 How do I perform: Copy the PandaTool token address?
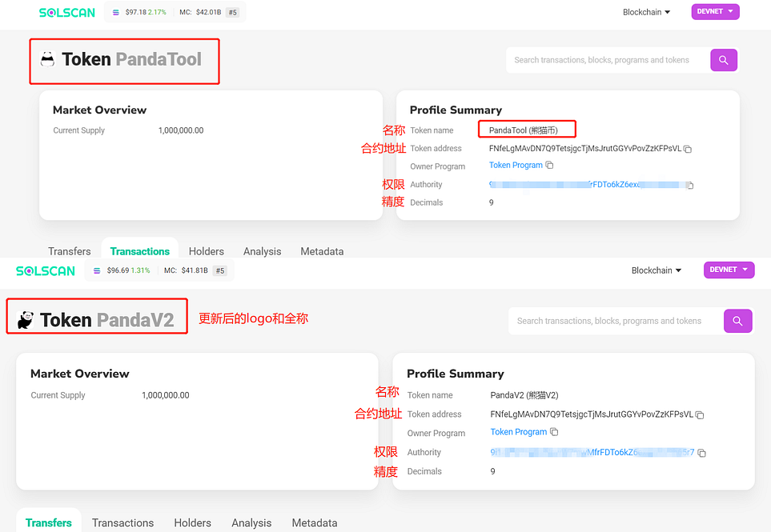pyautogui.click(x=688, y=149)
